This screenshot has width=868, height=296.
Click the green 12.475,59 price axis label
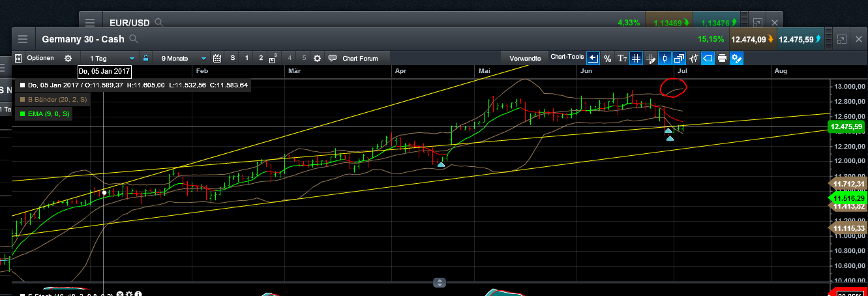(x=846, y=126)
